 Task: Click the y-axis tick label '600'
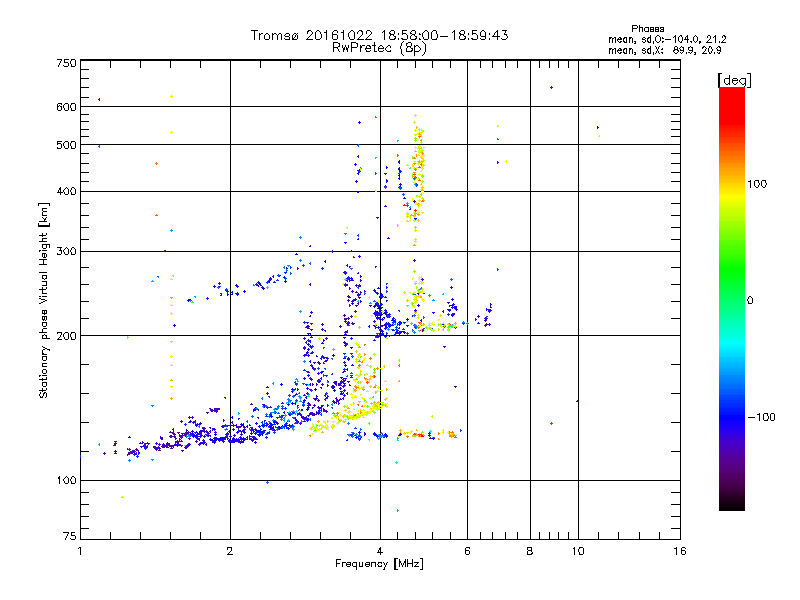pos(67,107)
